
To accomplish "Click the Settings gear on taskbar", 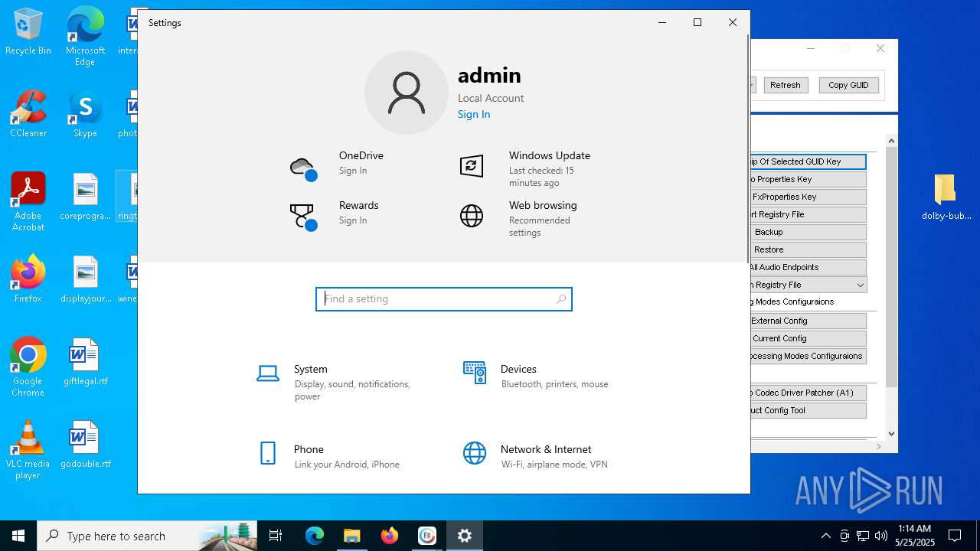I will [x=465, y=536].
